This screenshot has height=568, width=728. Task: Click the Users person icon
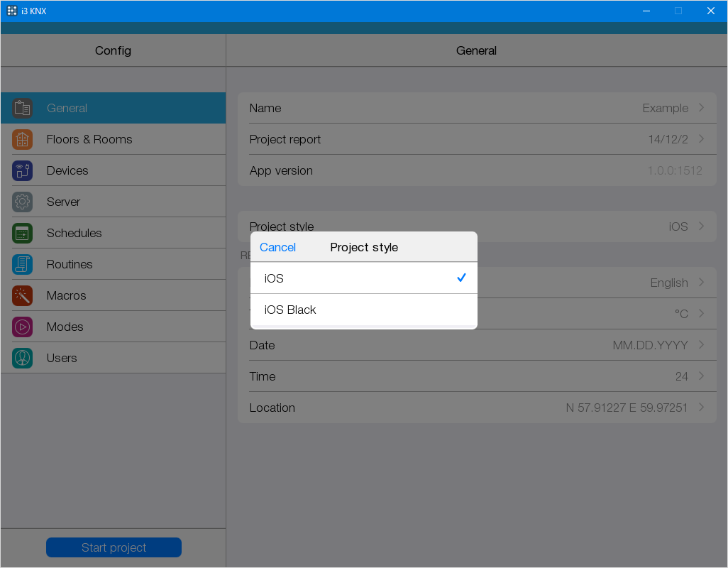[x=22, y=358]
